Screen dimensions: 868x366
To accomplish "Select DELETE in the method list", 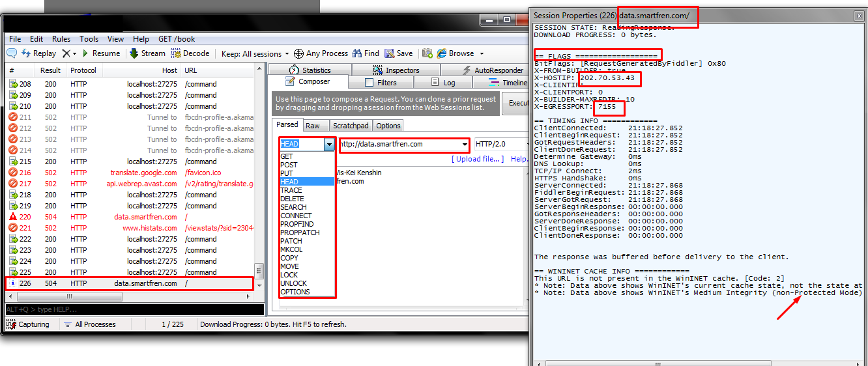I will (x=307, y=199).
